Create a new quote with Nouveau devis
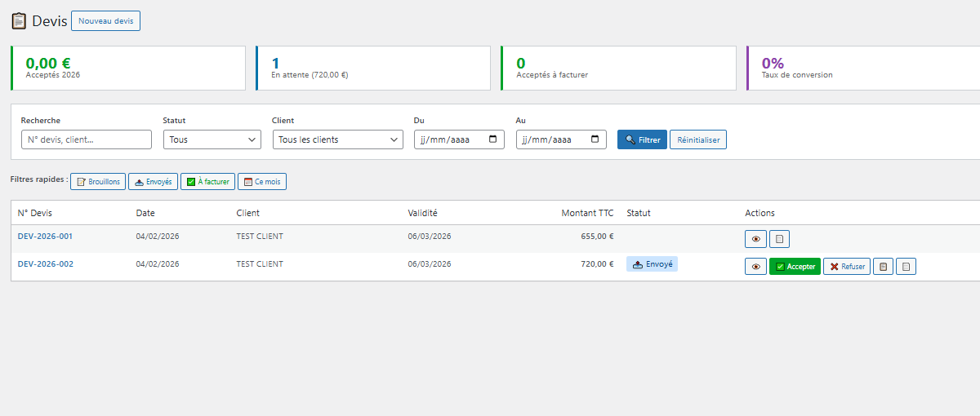The image size is (980, 416). pyautogui.click(x=106, y=20)
